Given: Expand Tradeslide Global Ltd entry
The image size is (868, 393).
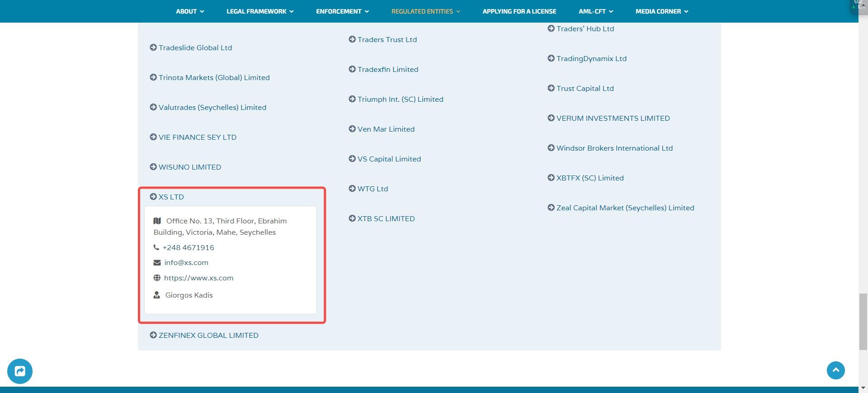Looking at the screenshot, I should tap(191, 47).
